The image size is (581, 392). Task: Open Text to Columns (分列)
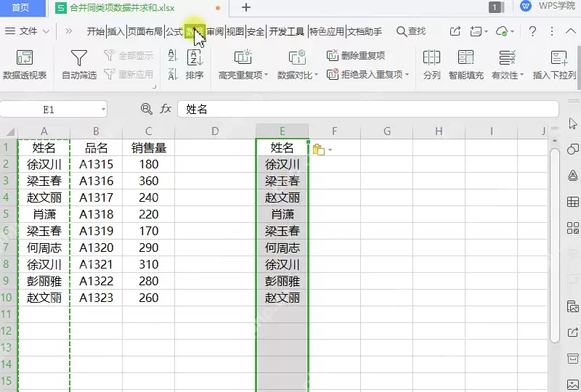431,65
